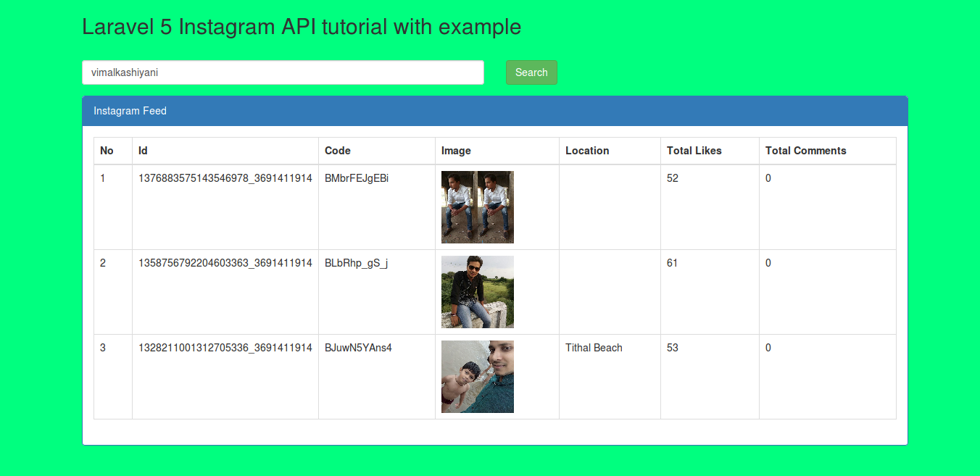Click the comments count of row BLbRhp_gS_j

(x=768, y=263)
